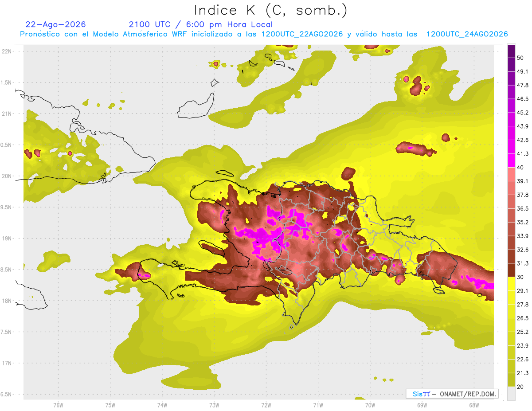Click the initialization timestamp "1200UTC_22AGO2026"
This screenshot has width=532, height=411.
coord(302,34)
